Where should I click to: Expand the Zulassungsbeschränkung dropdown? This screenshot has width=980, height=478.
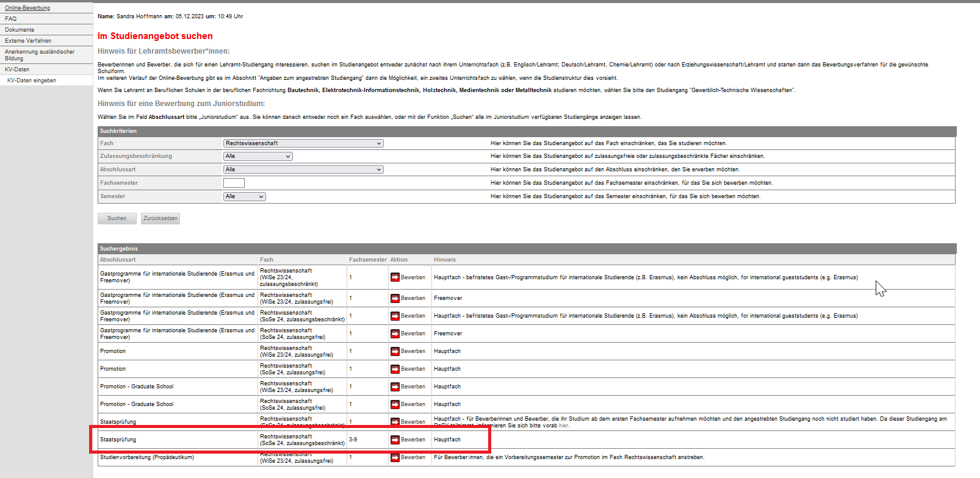click(x=258, y=157)
